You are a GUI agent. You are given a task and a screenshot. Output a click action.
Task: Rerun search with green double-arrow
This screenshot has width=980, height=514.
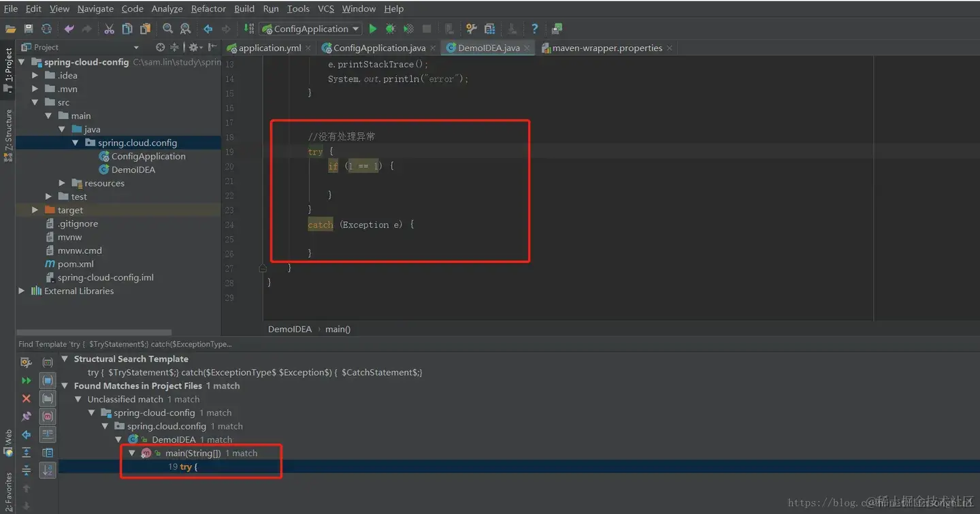click(26, 381)
